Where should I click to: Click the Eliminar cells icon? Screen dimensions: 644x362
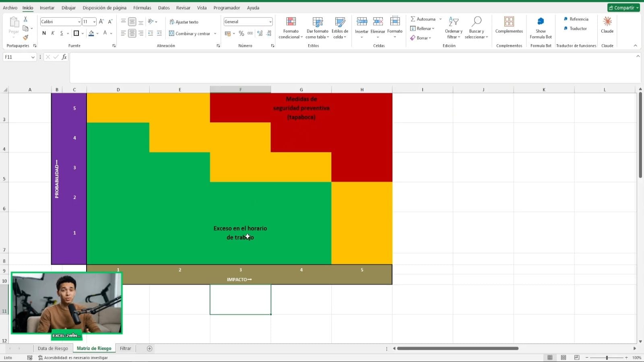tap(378, 21)
